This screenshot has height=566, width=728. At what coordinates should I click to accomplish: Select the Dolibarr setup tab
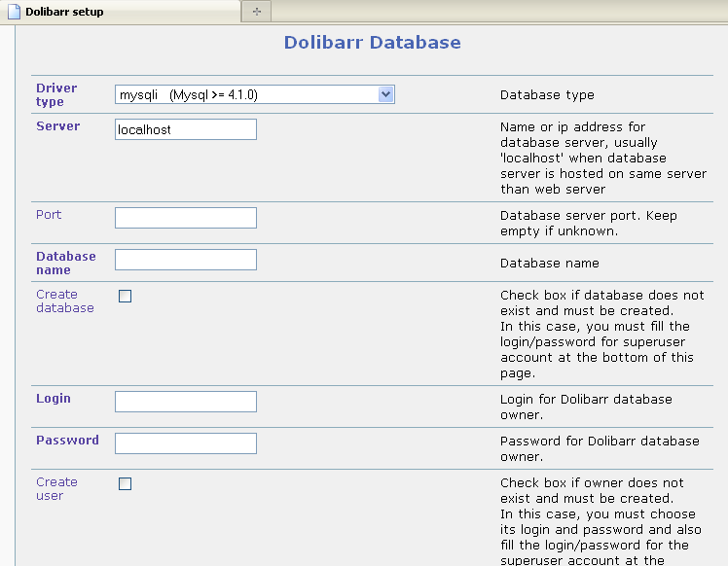(121, 12)
